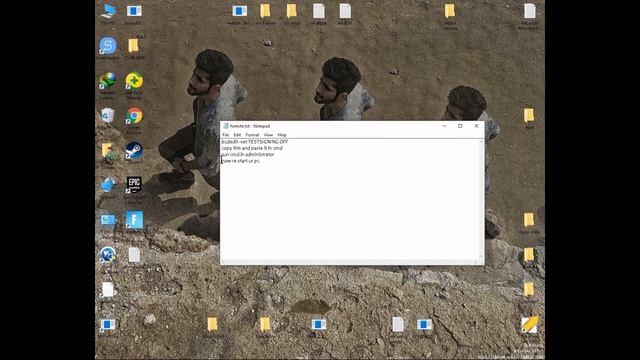
Task: Click the Notepad icon in the title bar
Action: pos(226,126)
